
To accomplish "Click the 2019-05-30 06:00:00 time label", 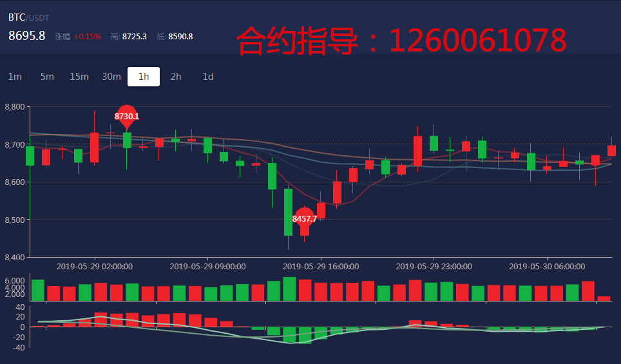I will point(547,267).
